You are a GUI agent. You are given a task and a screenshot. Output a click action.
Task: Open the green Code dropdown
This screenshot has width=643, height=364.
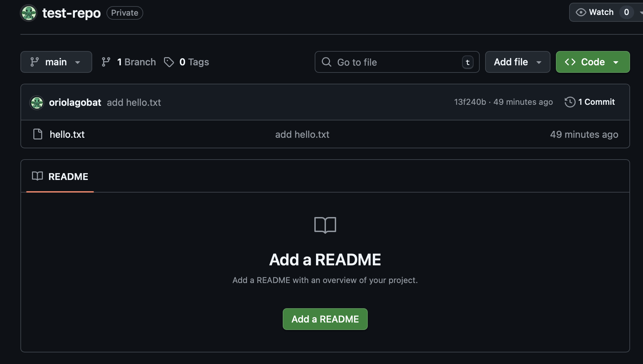coord(593,62)
